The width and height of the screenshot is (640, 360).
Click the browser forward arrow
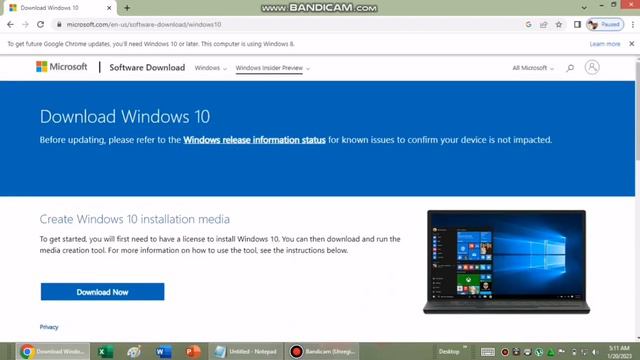[x=25, y=24]
